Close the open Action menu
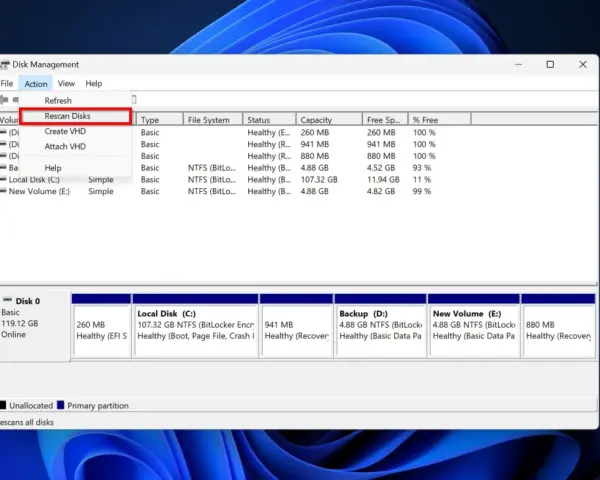 [36, 83]
